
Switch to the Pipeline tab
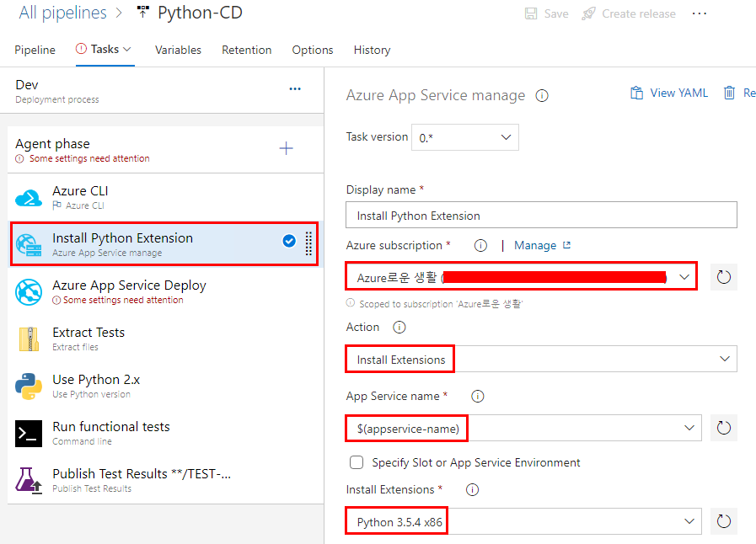pos(35,50)
